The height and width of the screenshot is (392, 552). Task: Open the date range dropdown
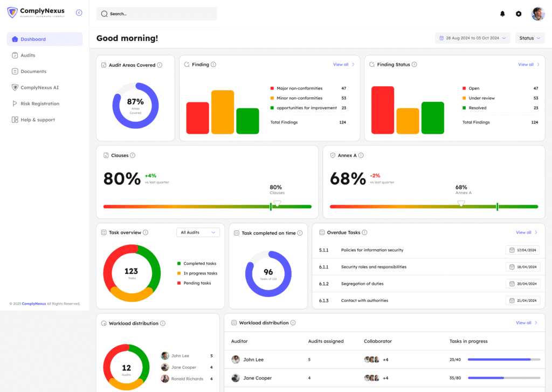tap(472, 38)
